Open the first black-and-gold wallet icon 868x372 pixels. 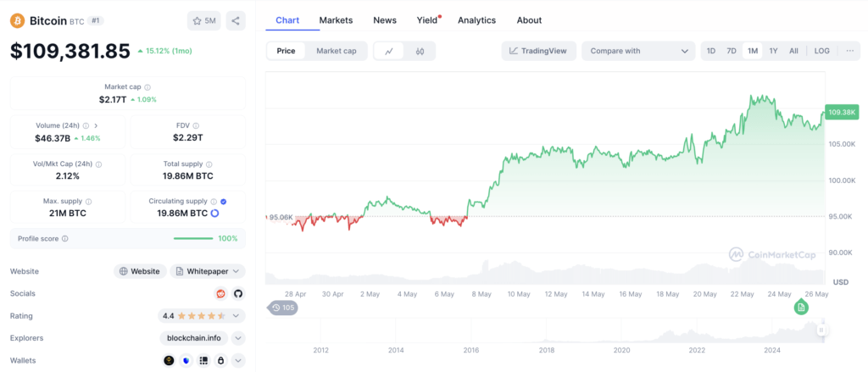point(169,360)
